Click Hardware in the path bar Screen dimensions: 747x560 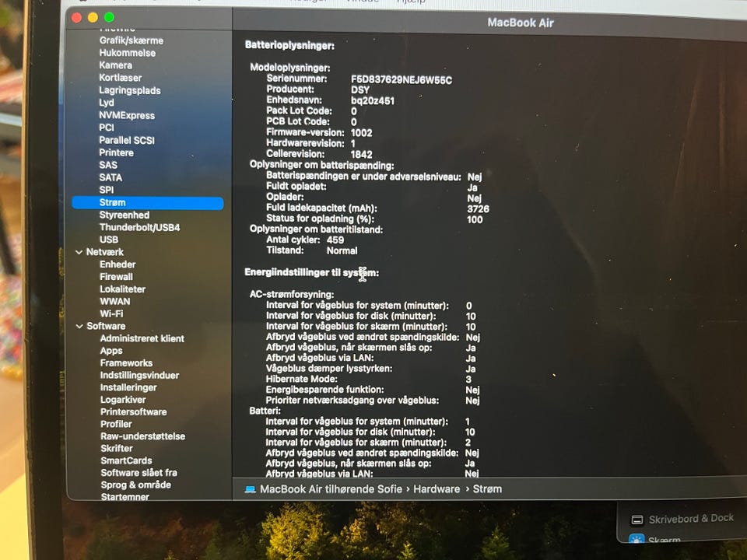click(437, 489)
